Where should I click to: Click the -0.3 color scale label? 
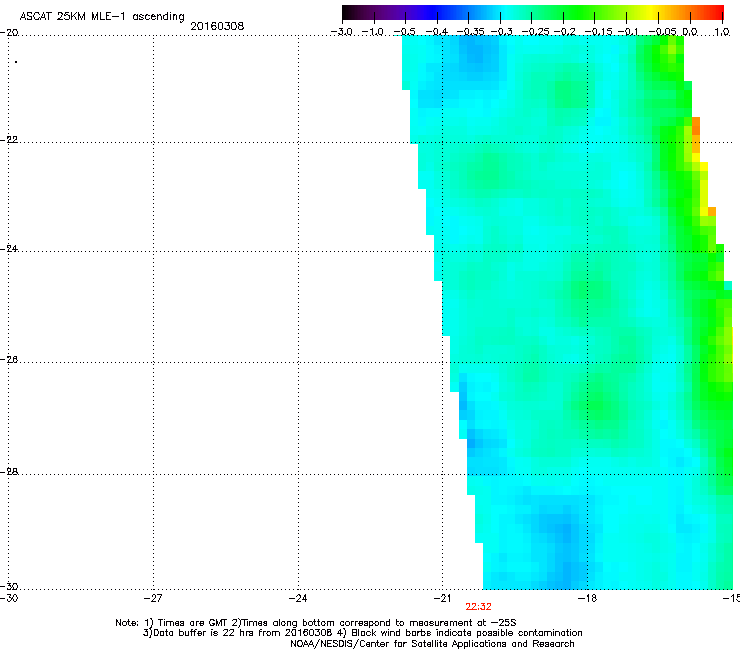click(502, 32)
